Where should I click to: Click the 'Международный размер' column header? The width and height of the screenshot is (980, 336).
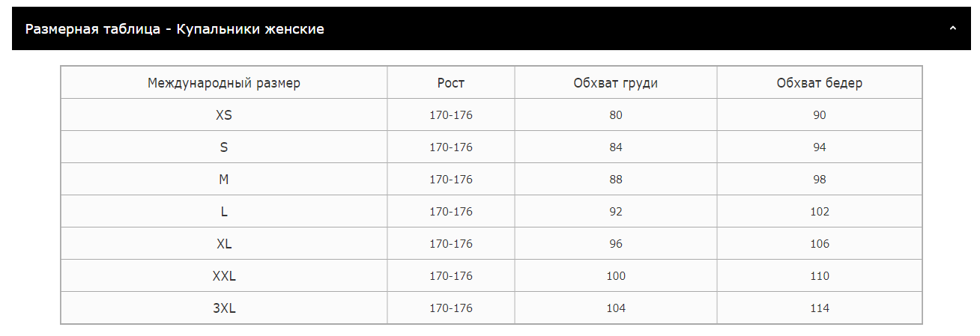[x=224, y=83]
